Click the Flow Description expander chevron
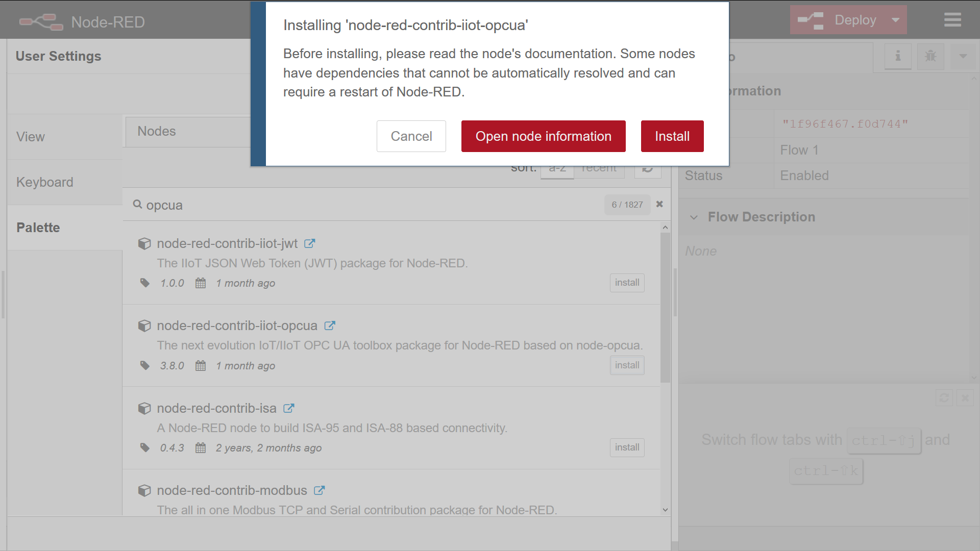 (x=695, y=217)
